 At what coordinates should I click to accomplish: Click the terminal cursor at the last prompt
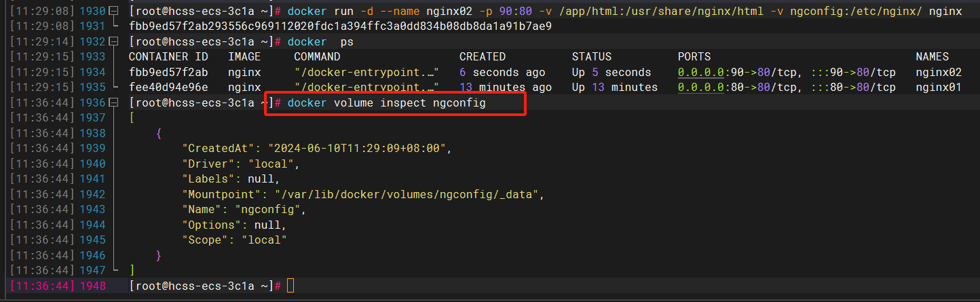pyautogui.click(x=290, y=286)
